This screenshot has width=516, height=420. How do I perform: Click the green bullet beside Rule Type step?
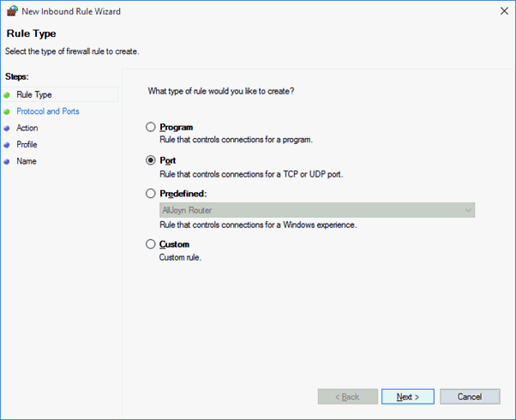(x=7, y=95)
